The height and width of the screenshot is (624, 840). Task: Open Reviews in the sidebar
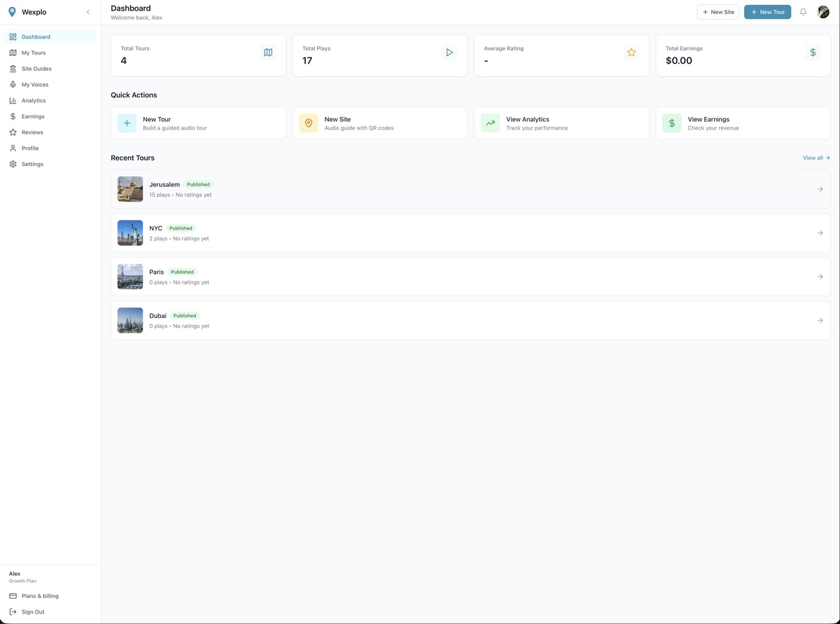point(50,132)
